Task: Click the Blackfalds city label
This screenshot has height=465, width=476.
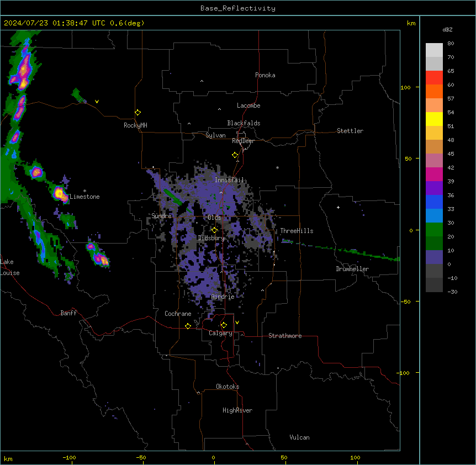Action: pyautogui.click(x=244, y=123)
